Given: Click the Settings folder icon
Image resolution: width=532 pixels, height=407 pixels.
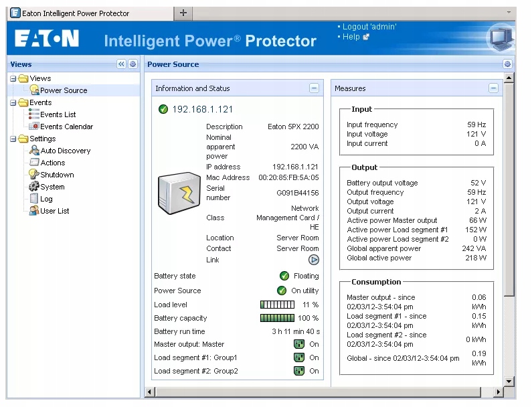Looking at the screenshot, I should click(x=23, y=139).
